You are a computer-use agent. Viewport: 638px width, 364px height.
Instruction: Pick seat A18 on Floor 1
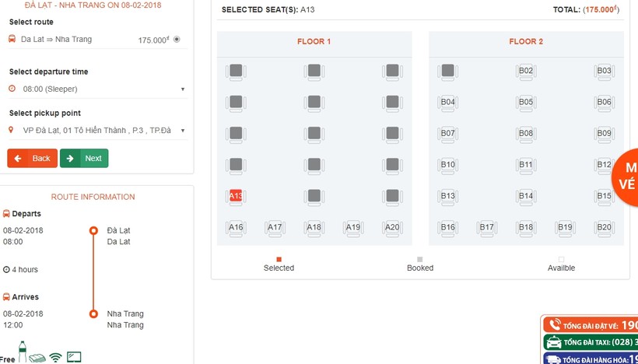314,228
